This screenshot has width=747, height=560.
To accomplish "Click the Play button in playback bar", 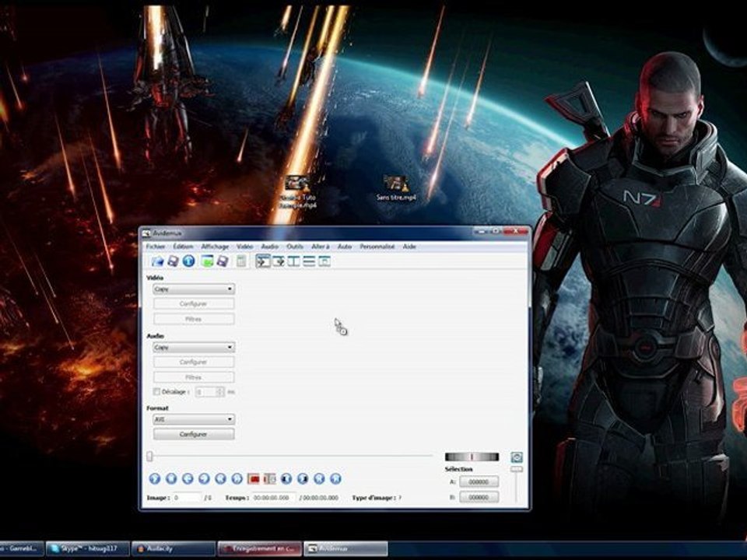I will tap(154, 478).
